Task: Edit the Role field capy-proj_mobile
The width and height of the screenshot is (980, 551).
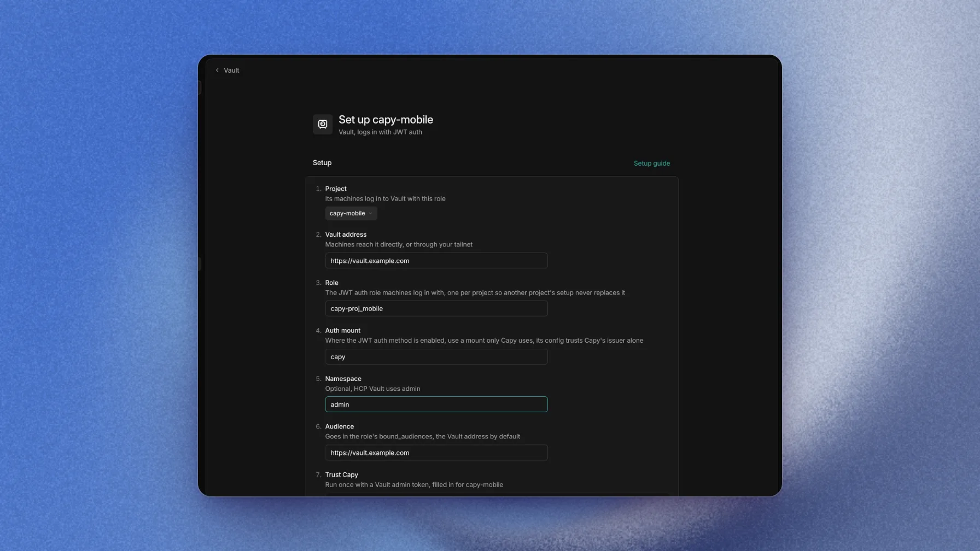Action: point(436,309)
